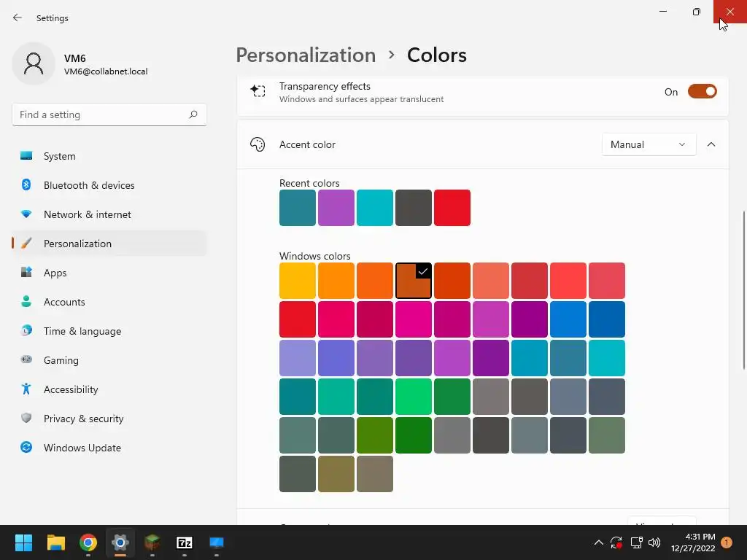Go to Network & internet settings

pos(109,214)
